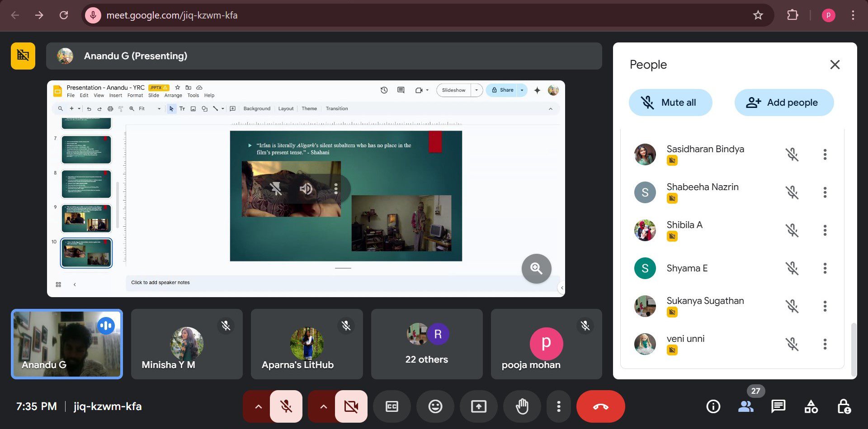Toggle the microphone mute button
The height and width of the screenshot is (429, 868).
point(286,406)
